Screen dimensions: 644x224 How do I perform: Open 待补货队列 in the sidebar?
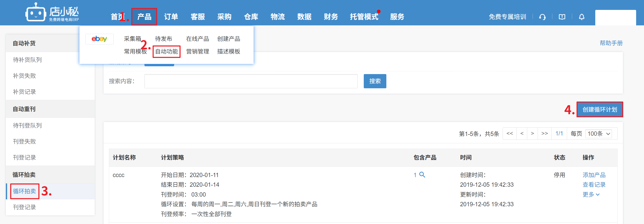(x=27, y=60)
